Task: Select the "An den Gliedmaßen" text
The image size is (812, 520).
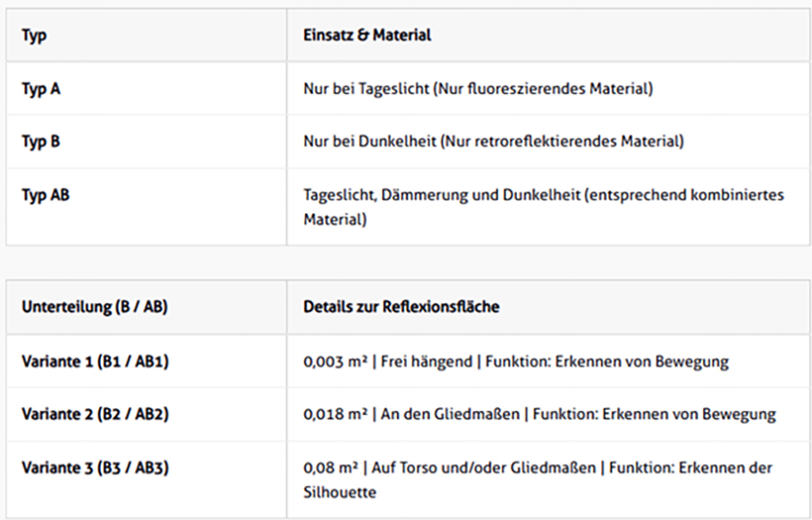Action: point(450,414)
